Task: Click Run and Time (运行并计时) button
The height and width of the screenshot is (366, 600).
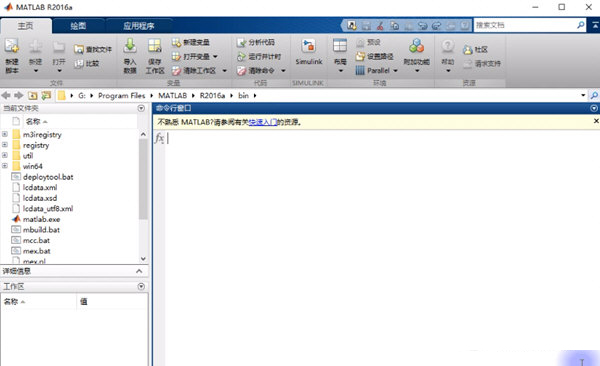Action: (259, 56)
